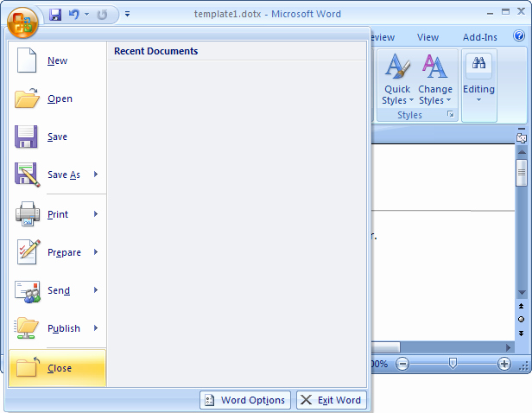This screenshot has height=413, width=532.
Task: Click the vertical scrollbar up arrow
Action: pyautogui.click(x=522, y=152)
